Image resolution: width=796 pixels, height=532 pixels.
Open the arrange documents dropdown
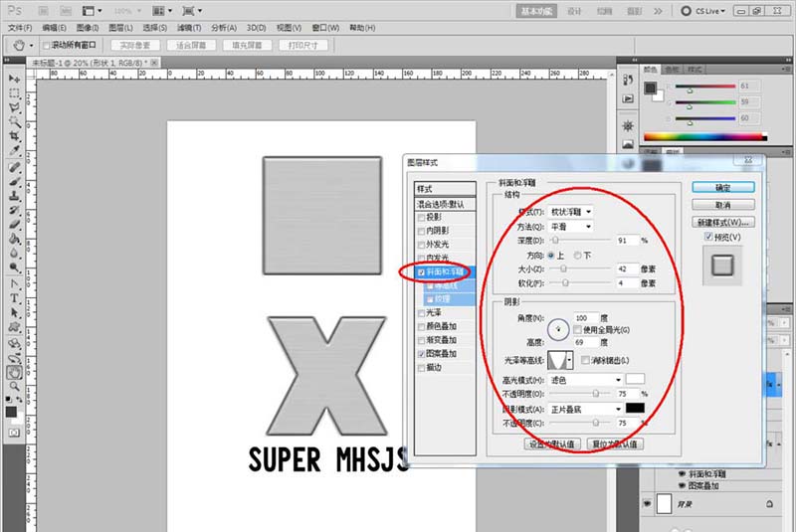coord(163,11)
